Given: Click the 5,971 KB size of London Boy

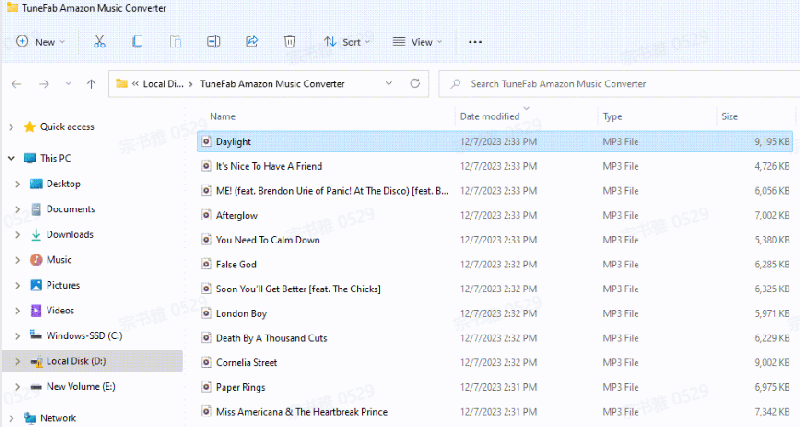Looking at the screenshot, I should point(772,313).
